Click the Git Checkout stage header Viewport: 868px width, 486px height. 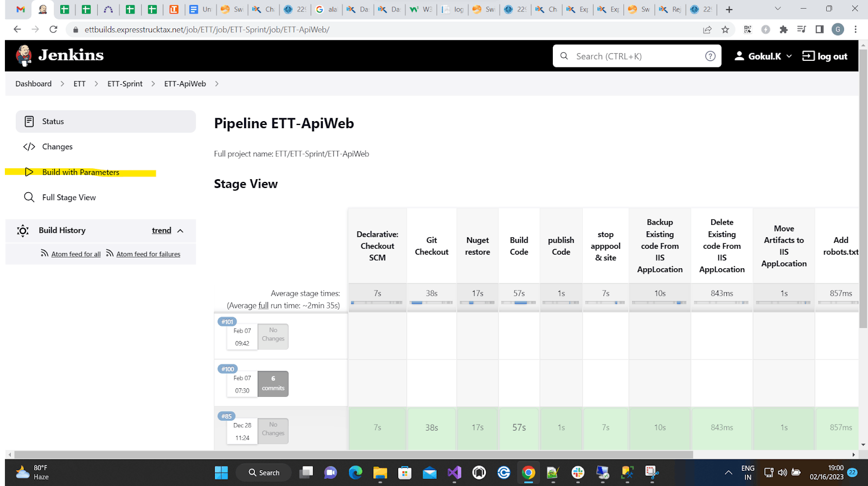tap(432, 246)
